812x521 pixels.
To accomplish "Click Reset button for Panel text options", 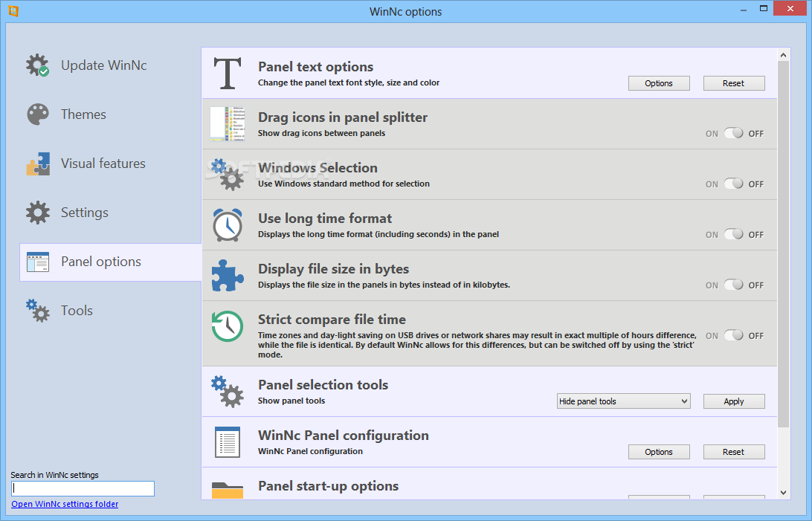I will (x=734, y=83).
